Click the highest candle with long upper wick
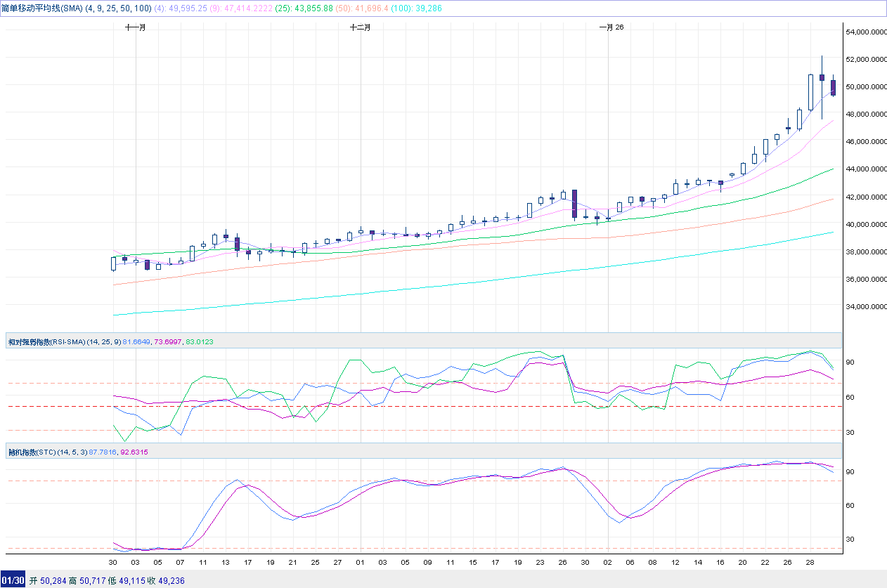Image resolution: width=887 pixels, height=588 pixels. click(x=822, y=77)
